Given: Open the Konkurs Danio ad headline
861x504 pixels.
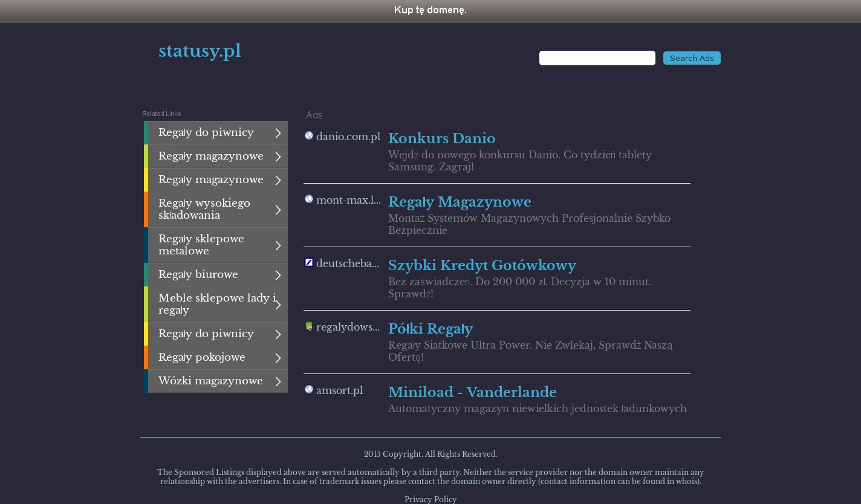Looking at the screenshot, I should point(441,138).
